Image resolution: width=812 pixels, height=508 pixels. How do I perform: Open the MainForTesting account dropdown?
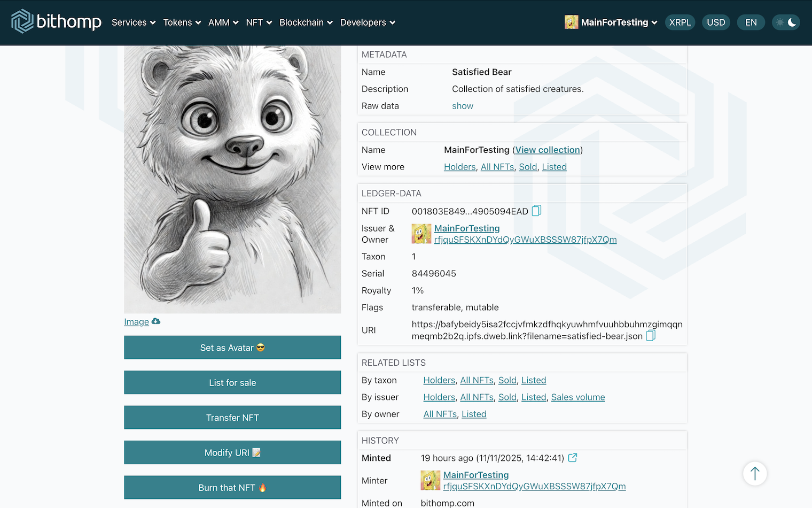point(611,22)
